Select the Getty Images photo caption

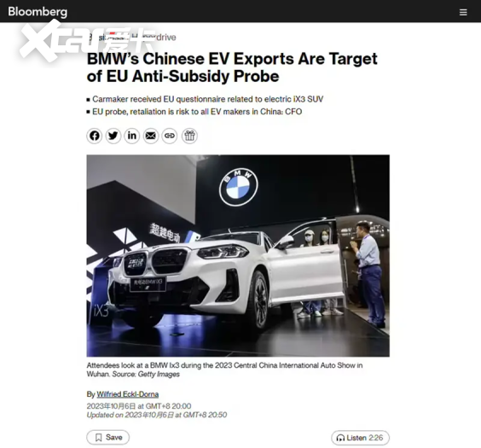pyautogui.click(x=225, y=369)
